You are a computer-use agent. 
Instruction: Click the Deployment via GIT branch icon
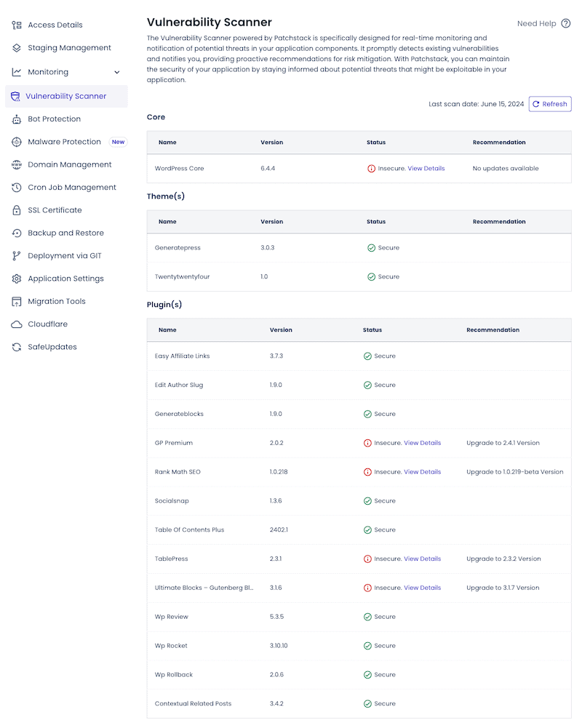click(15, 255)
